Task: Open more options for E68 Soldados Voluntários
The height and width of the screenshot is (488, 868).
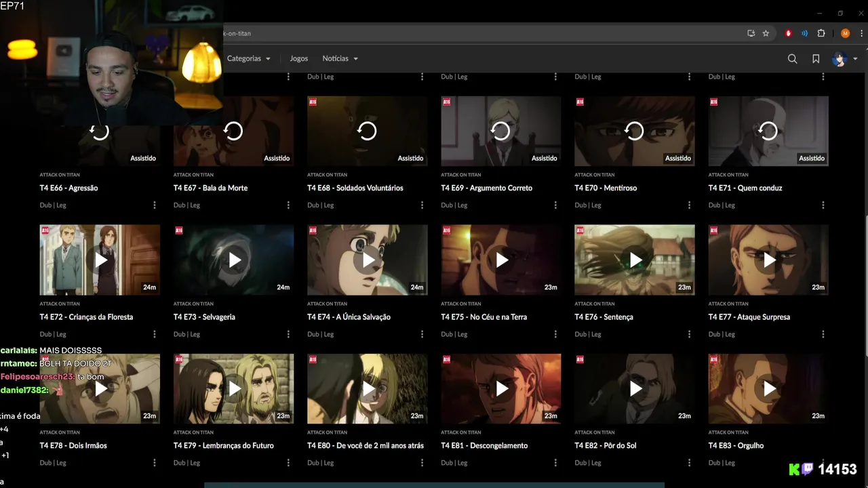Action: (422, 205)
